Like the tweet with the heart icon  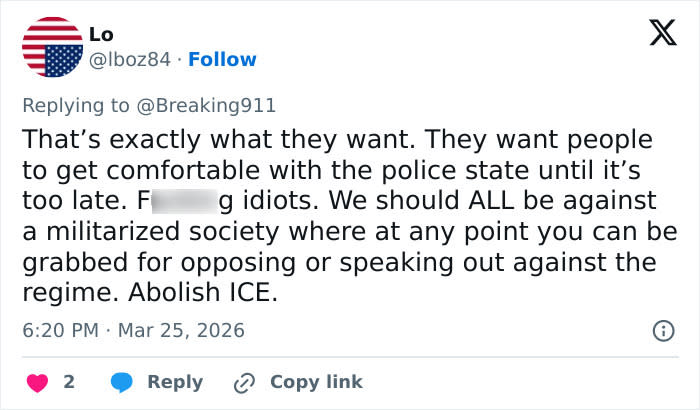(36, 382)
